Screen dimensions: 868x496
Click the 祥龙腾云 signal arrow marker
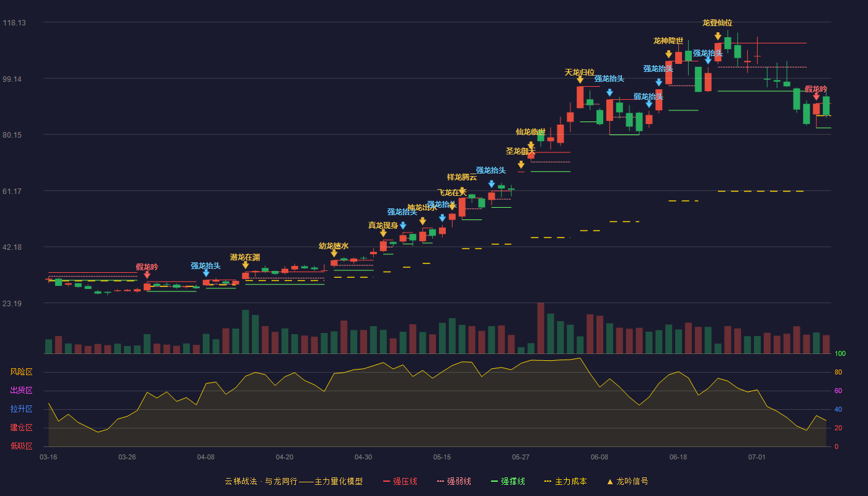pos(462,191)
